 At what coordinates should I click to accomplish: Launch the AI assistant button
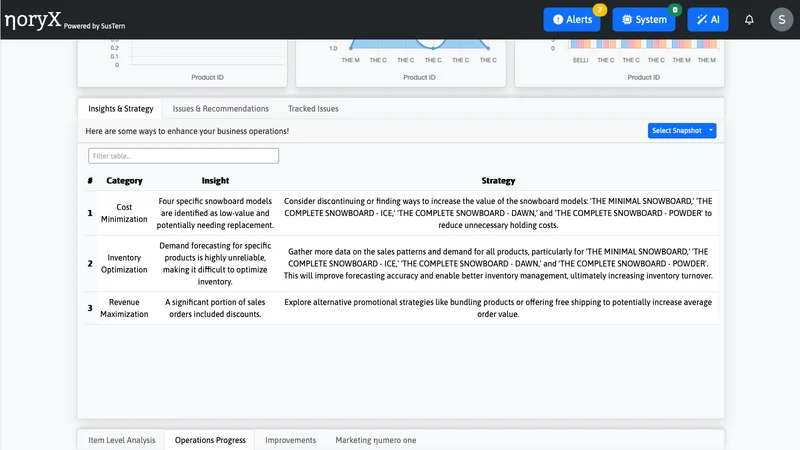tap(708, 19)
